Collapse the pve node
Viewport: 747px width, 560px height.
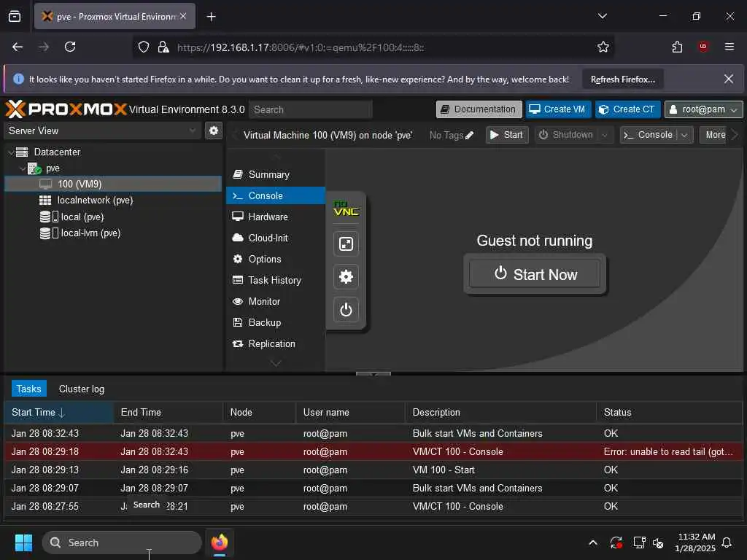pos(23,168)
